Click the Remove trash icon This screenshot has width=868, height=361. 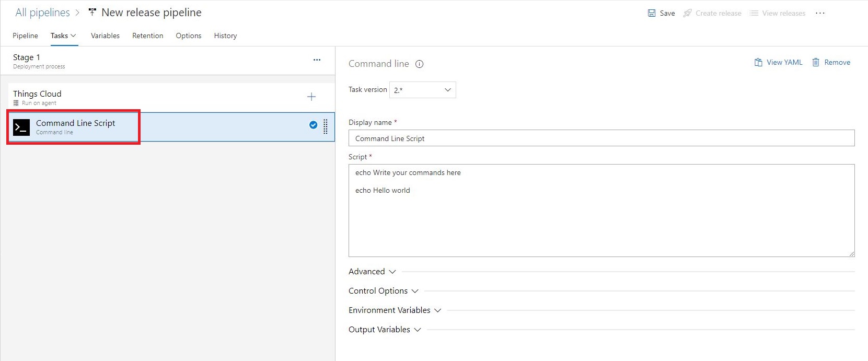(x=816, y=62)
